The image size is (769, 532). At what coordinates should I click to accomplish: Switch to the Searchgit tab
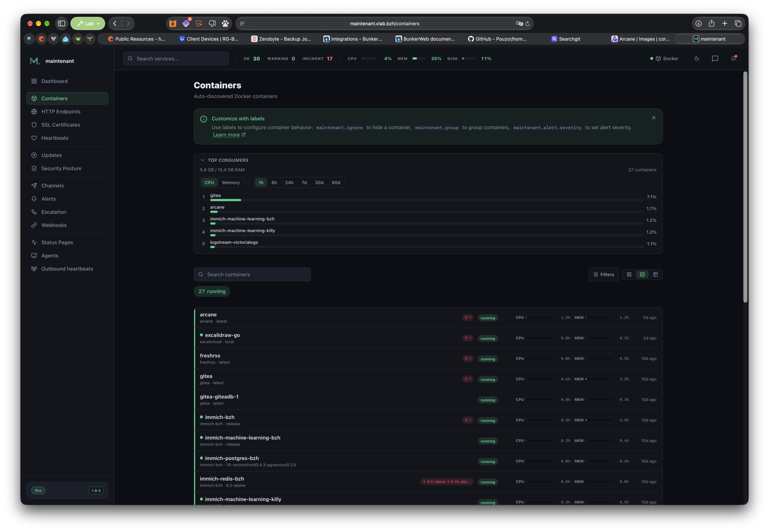[566, 39]
